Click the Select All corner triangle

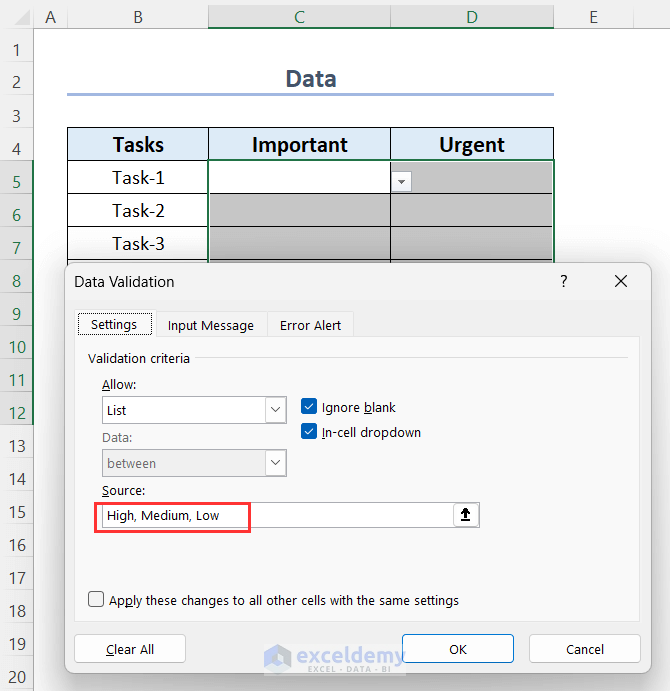[x=17, y=16]
